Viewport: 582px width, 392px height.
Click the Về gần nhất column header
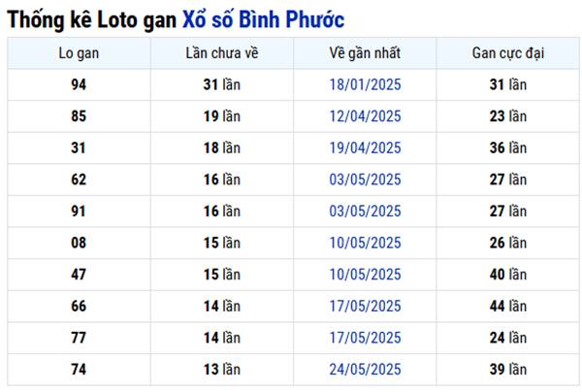coord(365,52)
